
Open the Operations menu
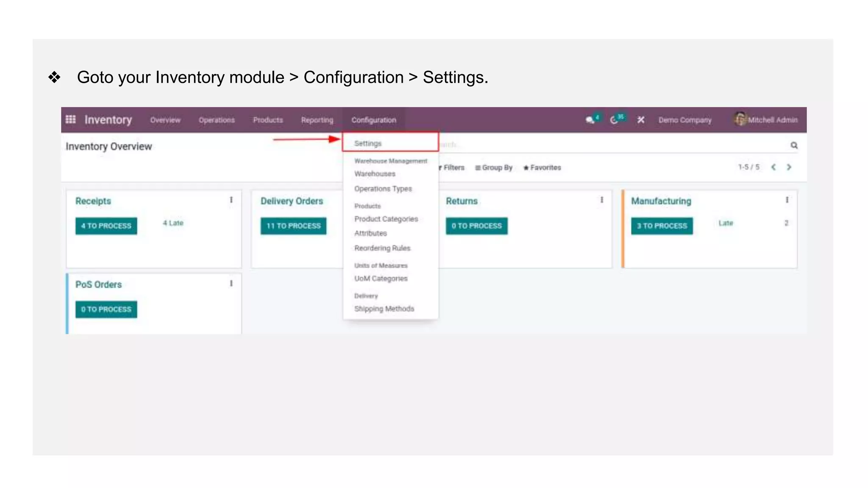217,120
